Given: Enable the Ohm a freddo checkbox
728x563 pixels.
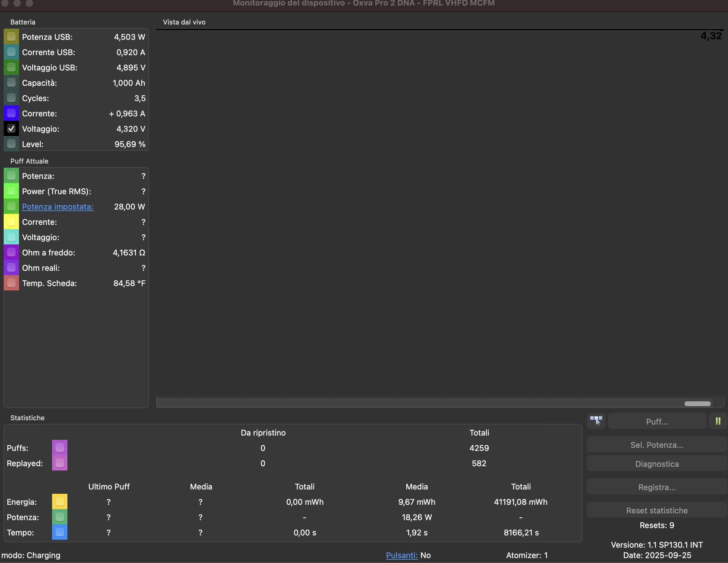Looking at the screenshot, I should tap(11, 252).
